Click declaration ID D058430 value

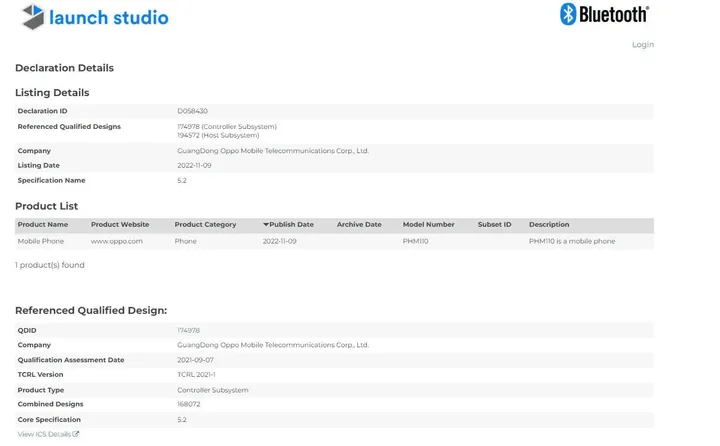(x=192, y=111)
